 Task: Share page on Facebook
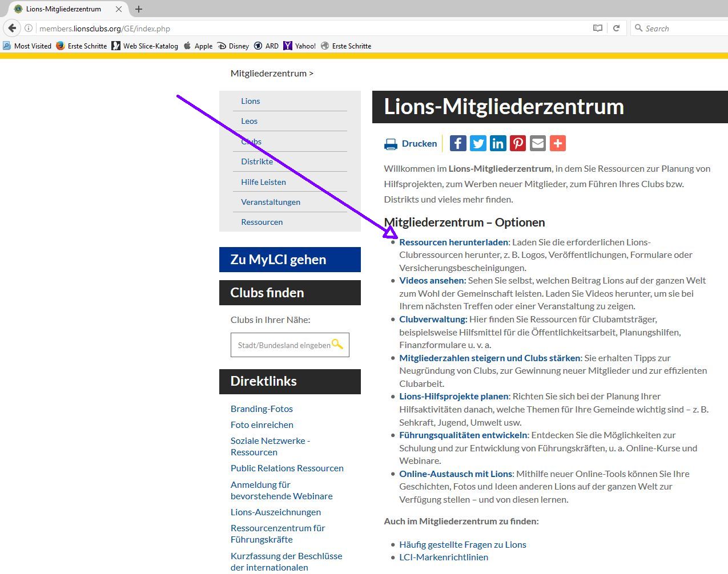point(458,143)
